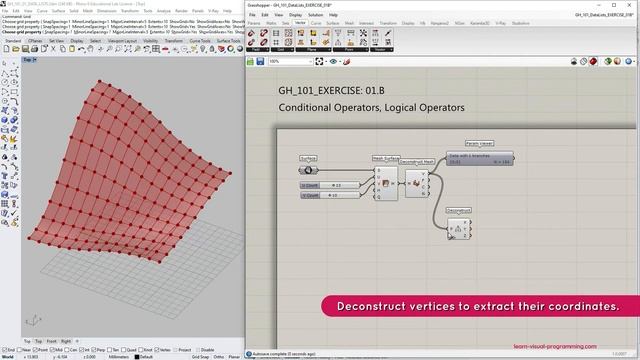The height and width of the screenshot is (360, 640).
Task: Click the Deconstruct Mesh component icon
Action: pyautogui.click(x=417, y=184)
